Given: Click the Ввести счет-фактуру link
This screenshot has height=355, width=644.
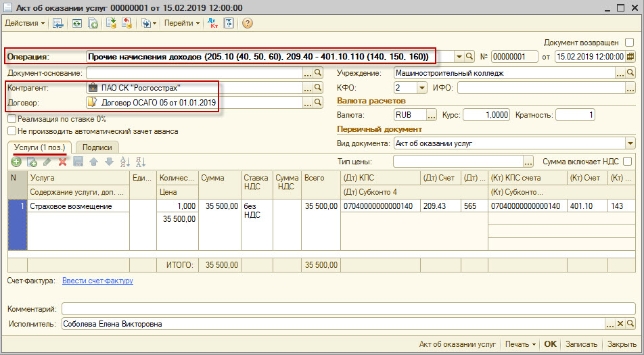Looking at the screenshot, I should pyautogui.click(x=97, y=281).
